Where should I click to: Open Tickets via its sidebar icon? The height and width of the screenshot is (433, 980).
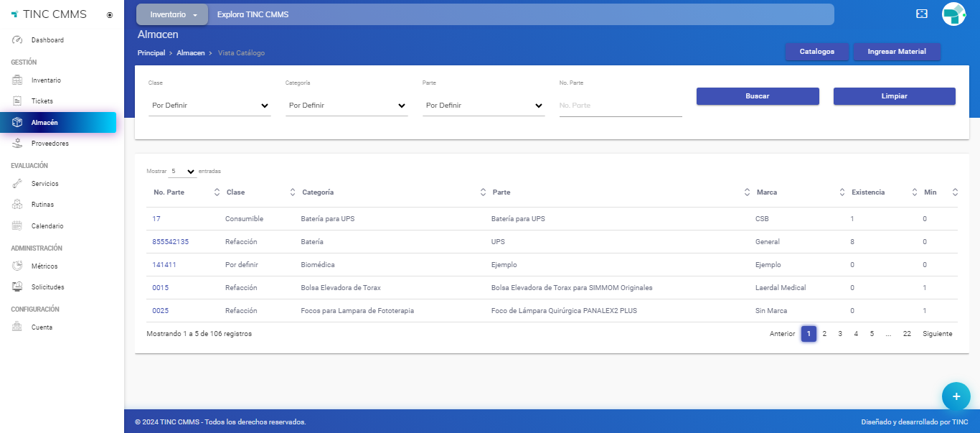tap(18, 101)
